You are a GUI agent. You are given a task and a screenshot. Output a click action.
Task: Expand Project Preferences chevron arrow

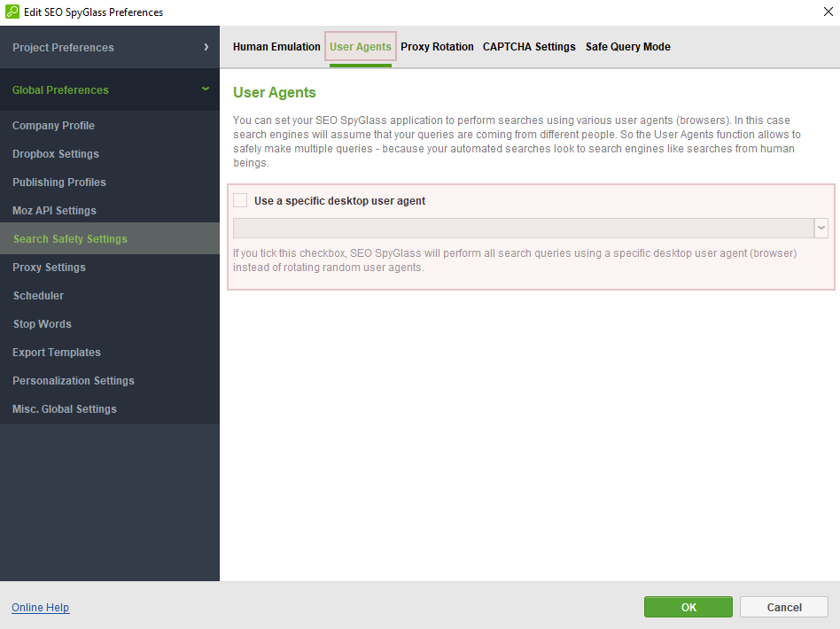click(x=206, y=47)
